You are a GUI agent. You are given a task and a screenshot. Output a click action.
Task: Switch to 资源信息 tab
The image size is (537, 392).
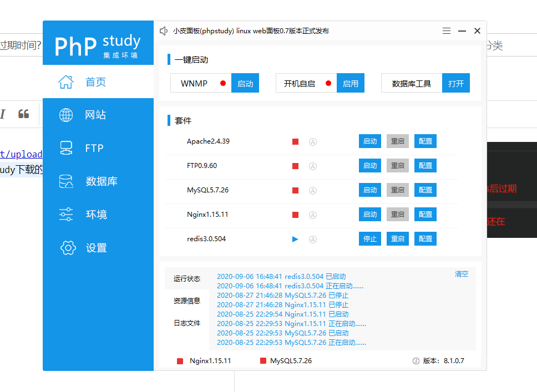tap(186, 301)
